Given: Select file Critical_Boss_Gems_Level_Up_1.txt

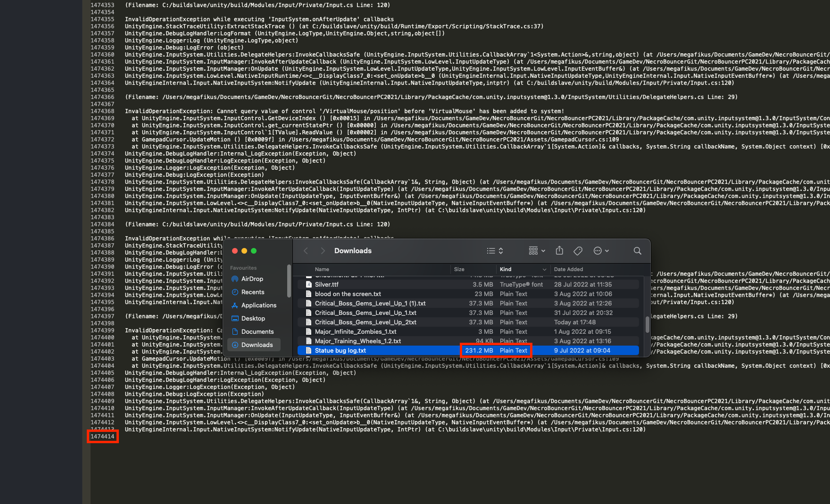Looking at the screenshot, I should pos(468,313).
